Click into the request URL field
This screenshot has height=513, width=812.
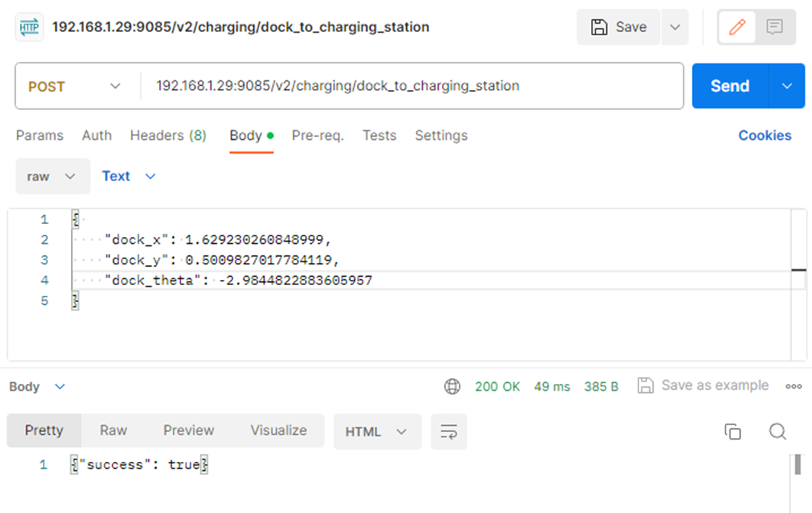(413, 86)
